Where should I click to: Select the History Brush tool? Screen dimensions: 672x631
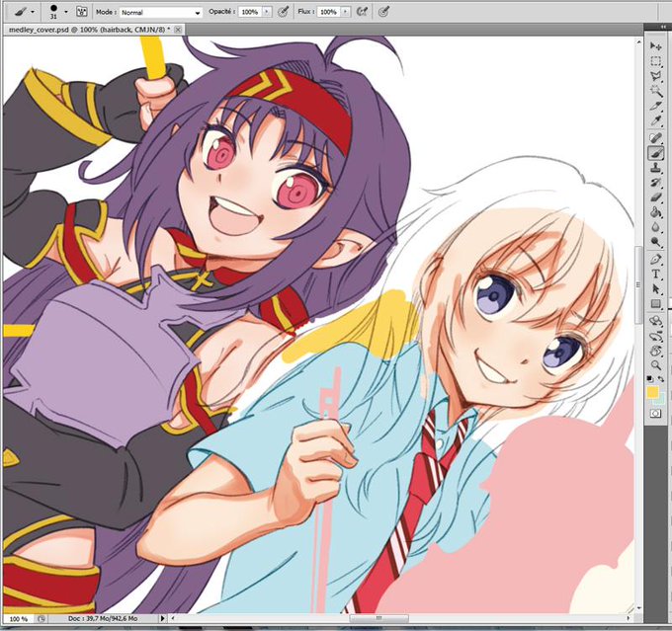point(656,183)
